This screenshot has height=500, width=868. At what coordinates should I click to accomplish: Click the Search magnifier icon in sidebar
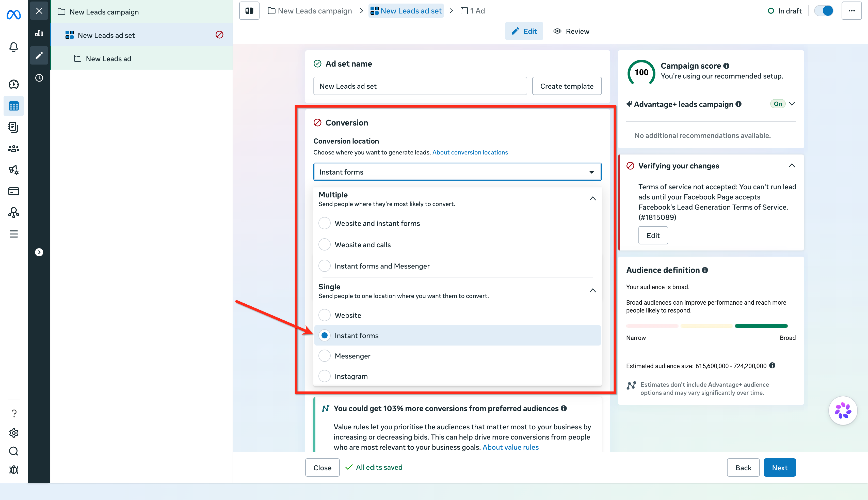pyautogui.click(x=13, y=451)
